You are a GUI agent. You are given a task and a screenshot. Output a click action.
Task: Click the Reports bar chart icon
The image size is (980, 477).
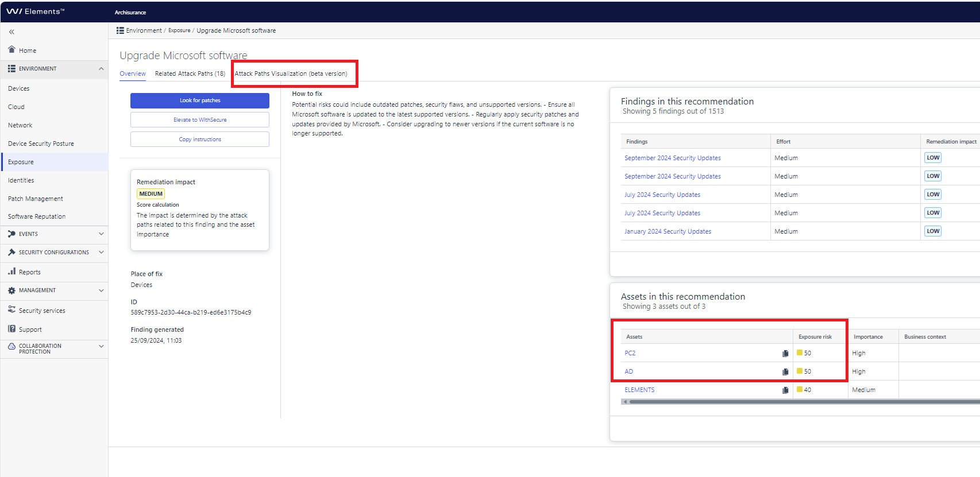(x=11, y=272)
